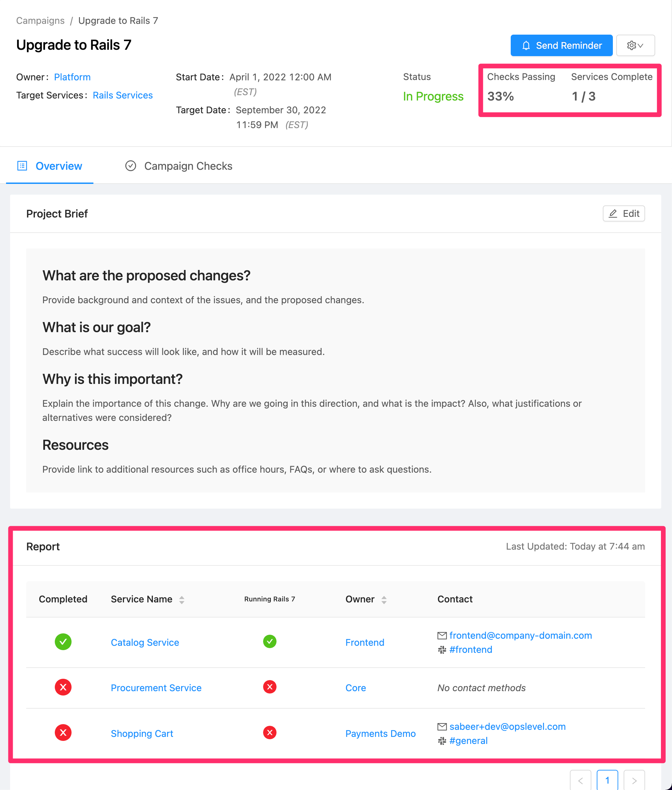Click Procurement Service failed completion icon
Screen dimensions: 672x790
point(63,687)
